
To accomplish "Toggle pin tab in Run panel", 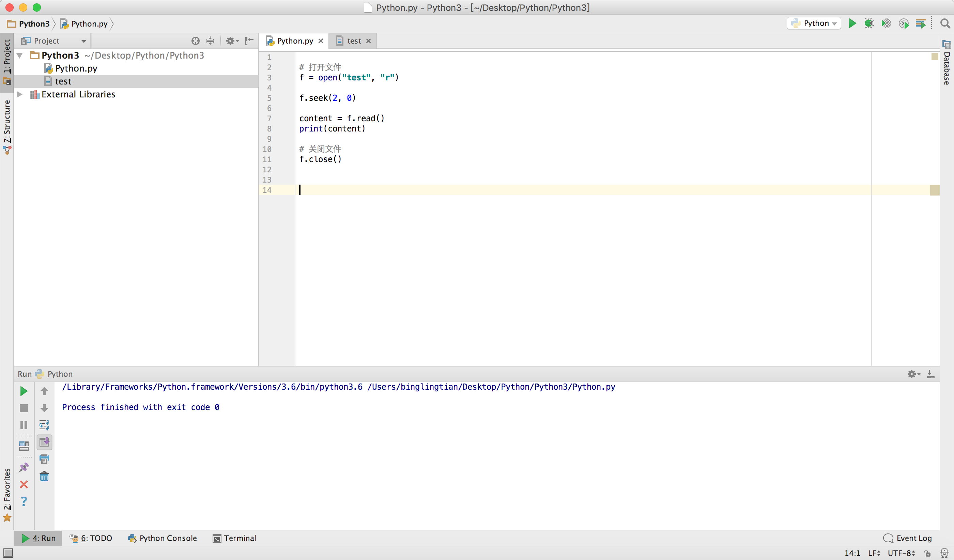I will click(x=24, y=468).
